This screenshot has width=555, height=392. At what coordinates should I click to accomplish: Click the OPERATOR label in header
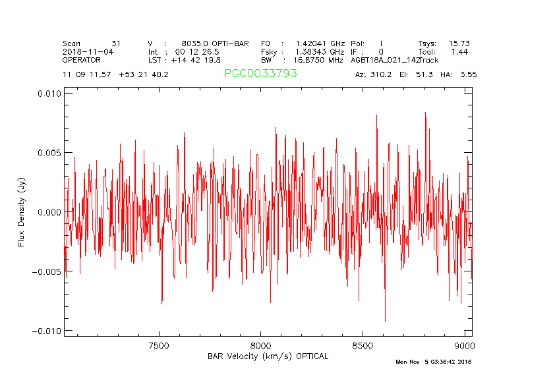[x=82, y=59]
